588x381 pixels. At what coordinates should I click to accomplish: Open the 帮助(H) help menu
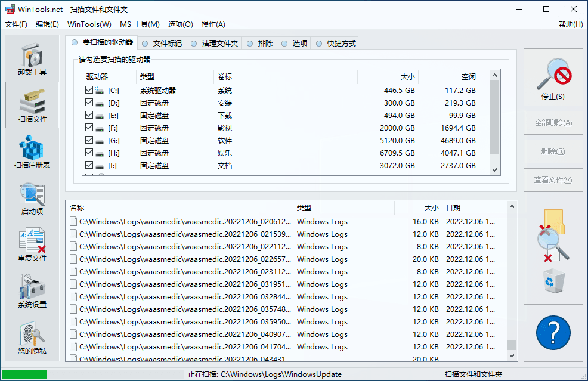click(570, 24)
